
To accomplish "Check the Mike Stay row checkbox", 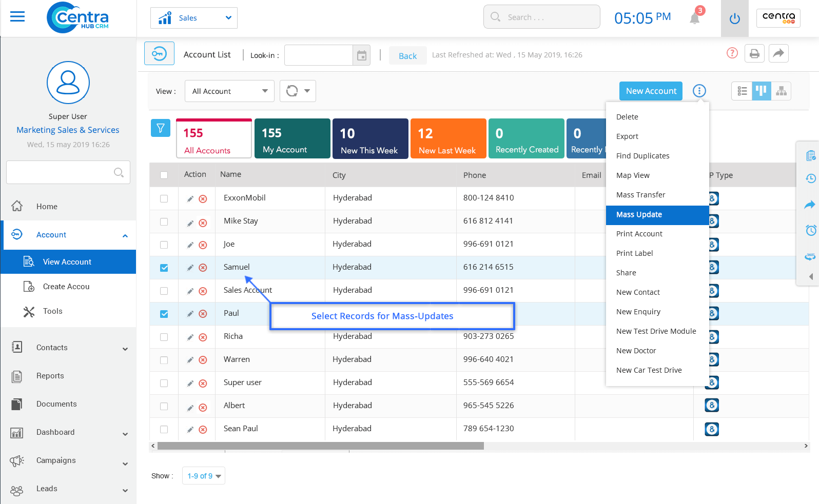I will click(164, 221).
